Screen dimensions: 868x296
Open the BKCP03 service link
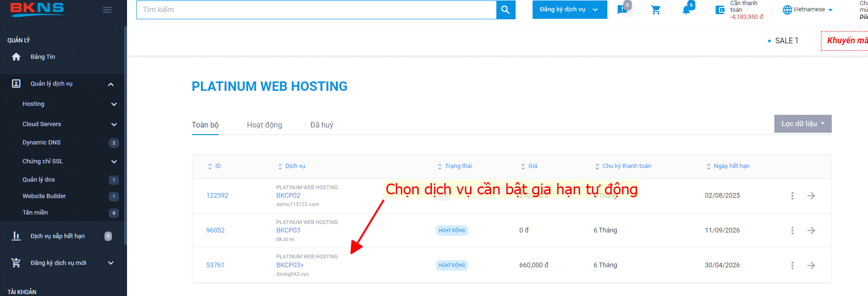(x=288, y=230)
